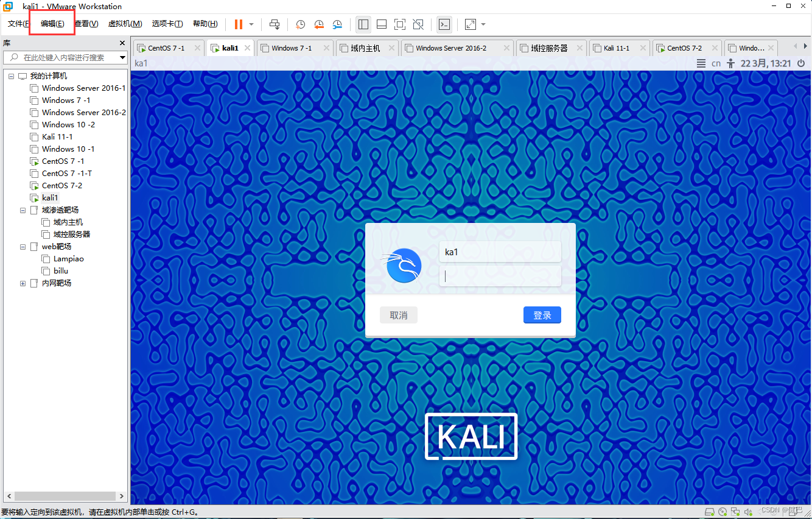Select Windows 10 -1 in library
Image resolution: width=812 pixels, height=519 pixels.
tap(68, 149)
